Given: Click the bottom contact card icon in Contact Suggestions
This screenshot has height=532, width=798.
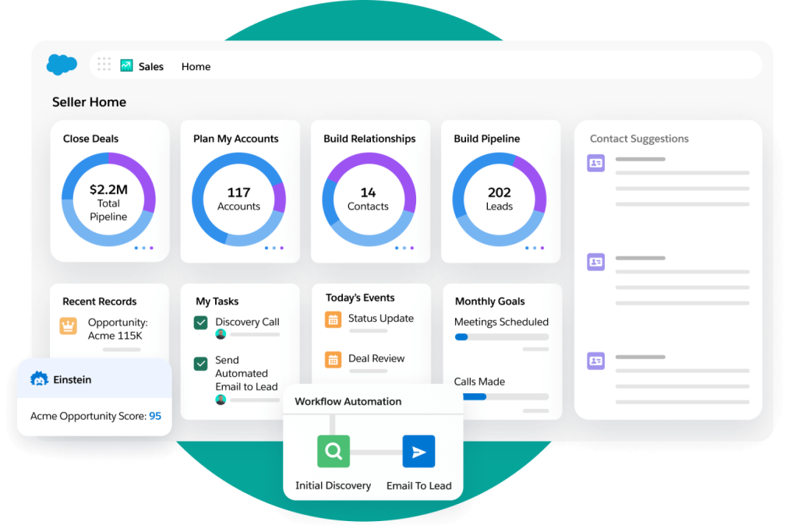Looking at the screenshot, I should pos(595,361).
